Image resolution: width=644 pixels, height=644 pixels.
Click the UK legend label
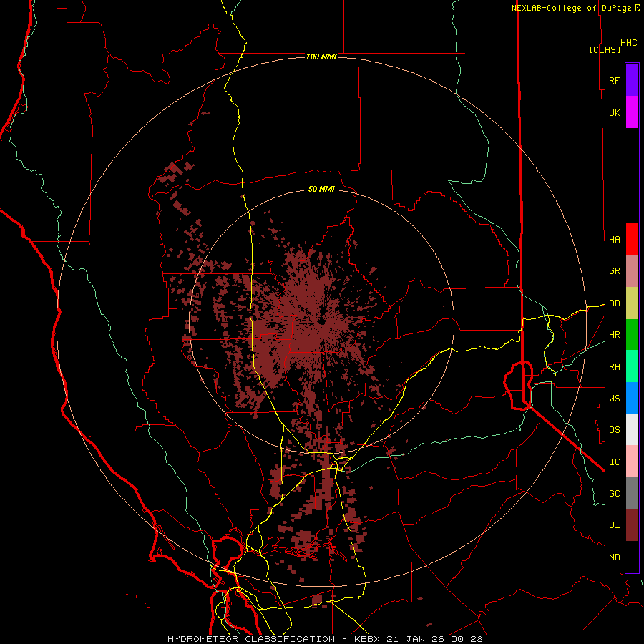[x=614, y=112]
